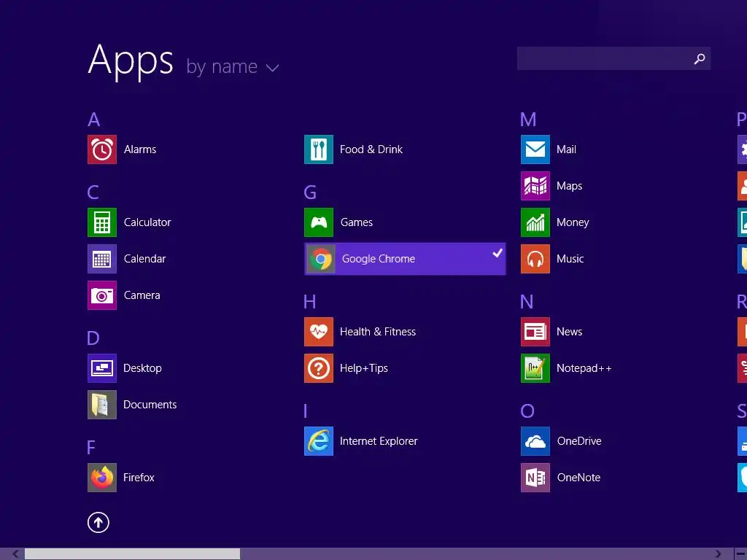
Task: Click the sort order chevron arrow
Action: point(273,68)
